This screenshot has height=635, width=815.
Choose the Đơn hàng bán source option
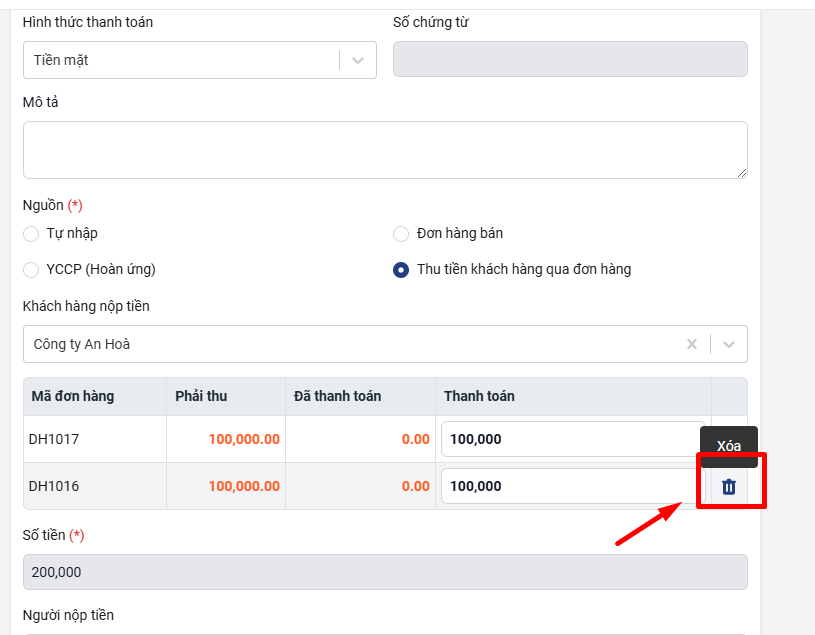(401, 234)
